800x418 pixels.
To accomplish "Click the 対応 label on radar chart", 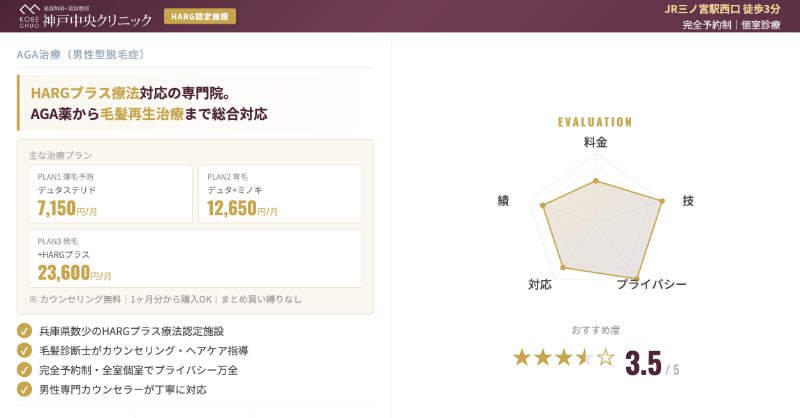I will click(540, 285).
